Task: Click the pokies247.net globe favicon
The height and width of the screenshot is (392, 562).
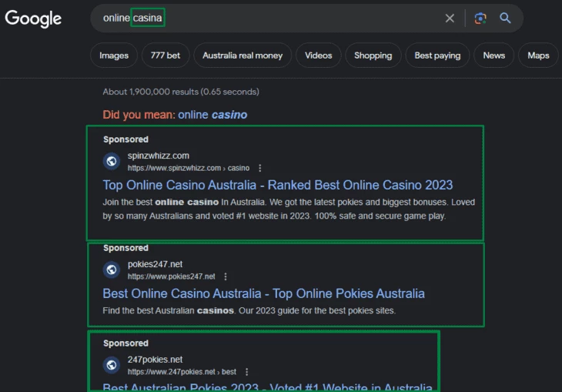Action: coord(112,270)
